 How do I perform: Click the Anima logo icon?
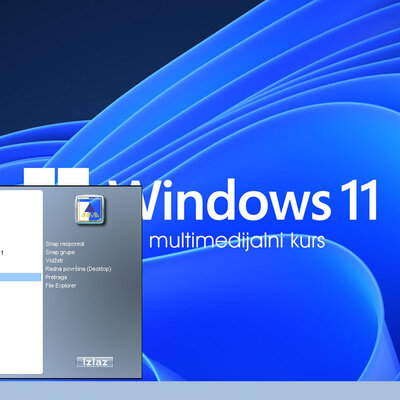coord(90,209)
